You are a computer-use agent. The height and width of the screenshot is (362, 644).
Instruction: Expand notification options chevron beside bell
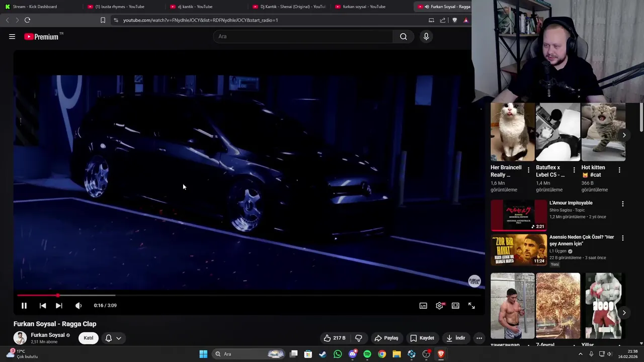pos(119,338)
